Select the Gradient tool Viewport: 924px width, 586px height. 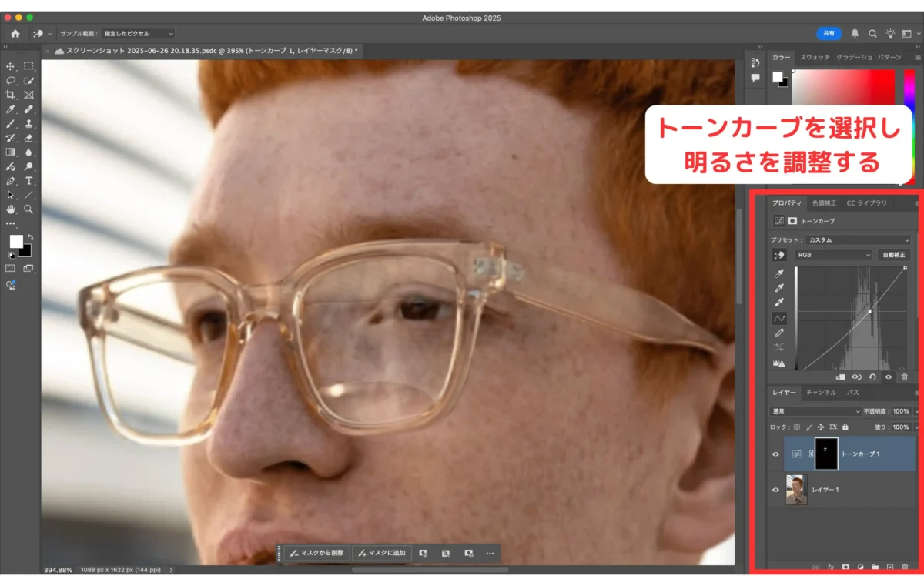(x=11, y=152)
